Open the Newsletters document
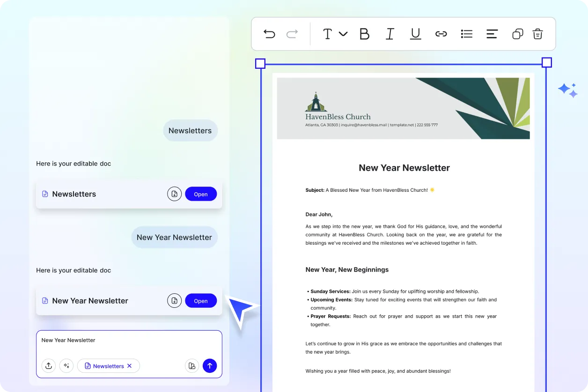This screenshot has width=588, height=392. click(201, 194)
